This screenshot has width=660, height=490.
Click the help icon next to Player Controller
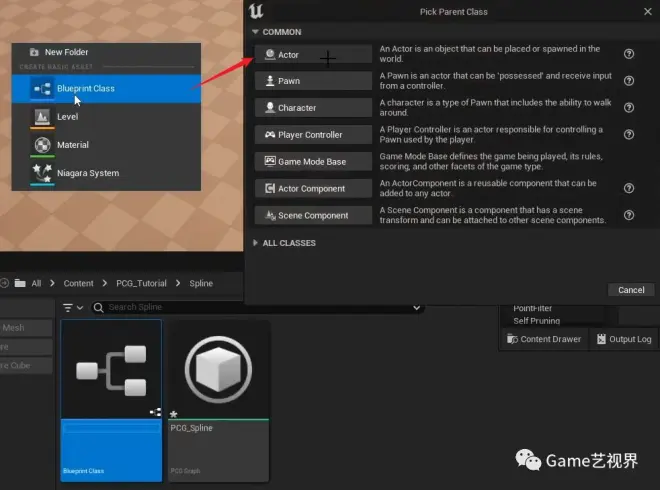pos(629,135)
